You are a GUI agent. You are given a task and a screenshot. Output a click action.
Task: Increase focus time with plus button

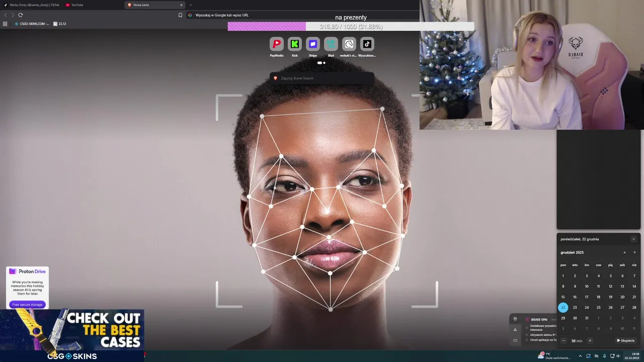(590, 340)
